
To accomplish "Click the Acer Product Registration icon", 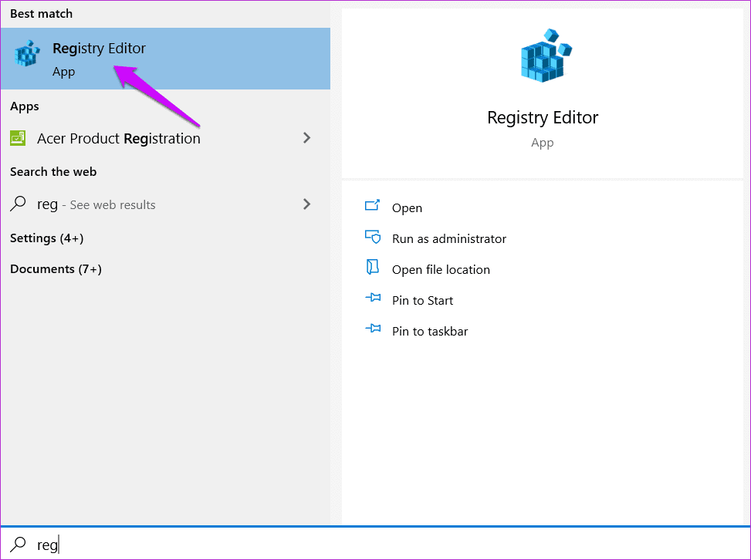I will point(19,138).
